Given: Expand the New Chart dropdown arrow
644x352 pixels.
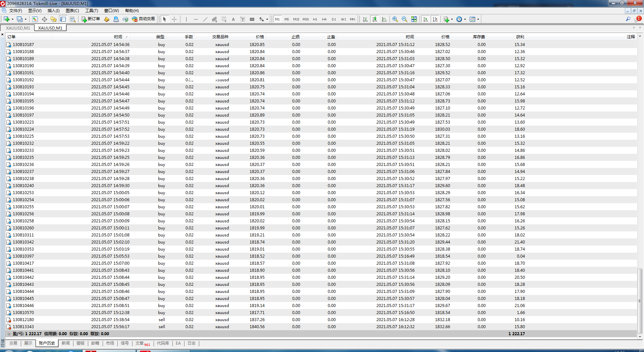Looking at the screenshot, I should pos(13,19).
